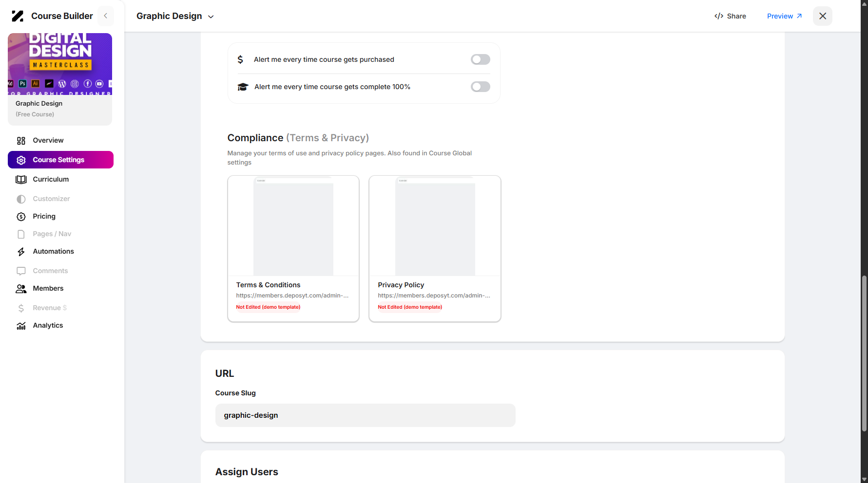Collapse the sidebar with the back chevron
868x483 pixels.
(x=106, y=16)
